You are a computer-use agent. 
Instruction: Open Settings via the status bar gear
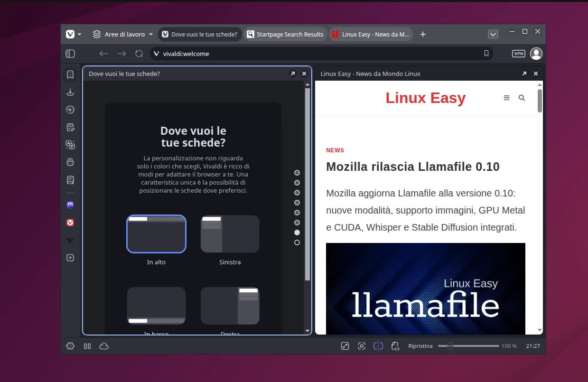(x=70, y=346)
